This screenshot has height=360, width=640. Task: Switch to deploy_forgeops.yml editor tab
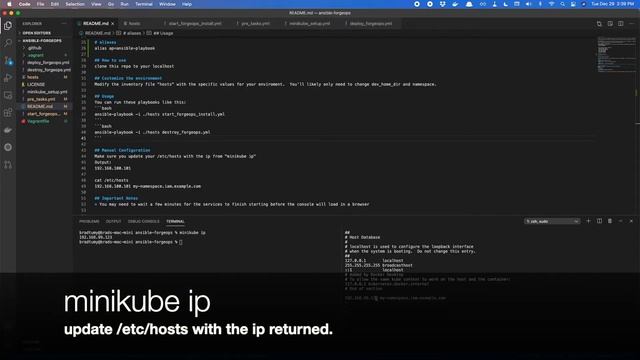371,24
